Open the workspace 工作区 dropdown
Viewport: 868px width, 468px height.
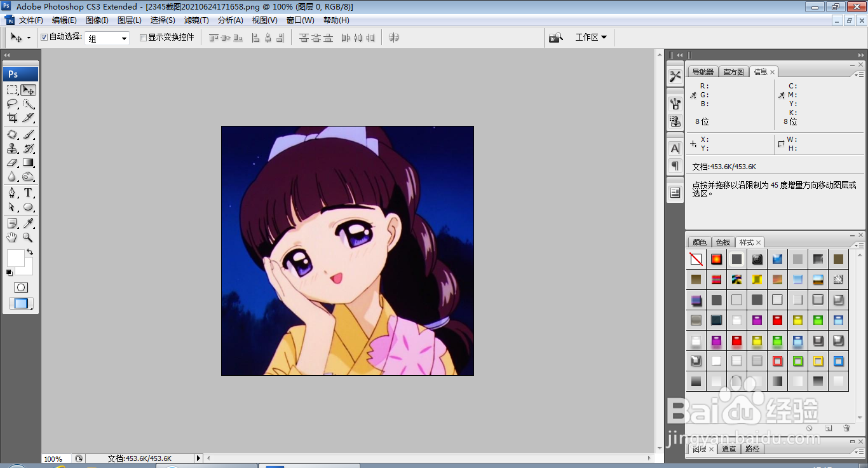click(591, 38)
